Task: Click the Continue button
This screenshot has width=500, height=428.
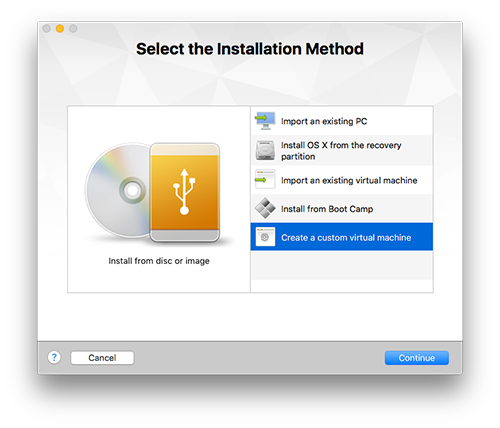Action: tap(417, 358)
